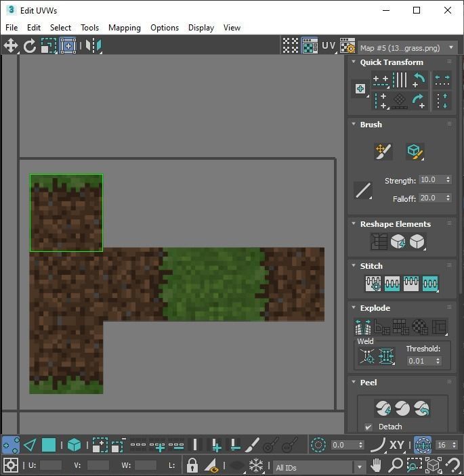Image resolution: width=464 pixels, height=476 pixels.
Task: Toggle Vertex subobject mode
Action: coord(11,445)
